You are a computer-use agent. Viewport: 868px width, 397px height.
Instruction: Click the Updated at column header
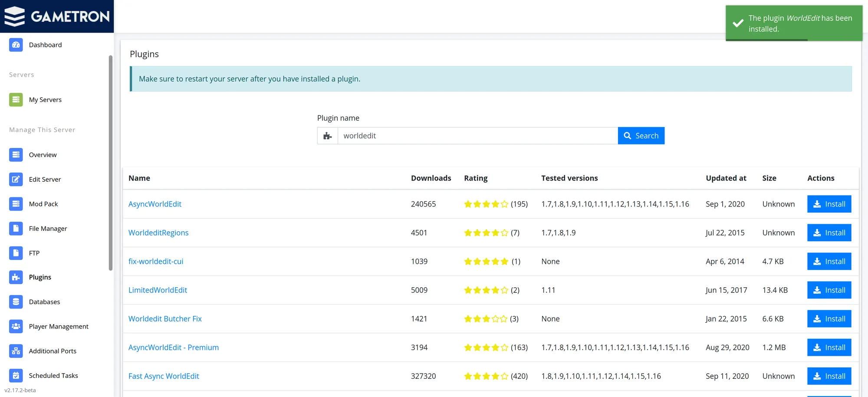726,178
